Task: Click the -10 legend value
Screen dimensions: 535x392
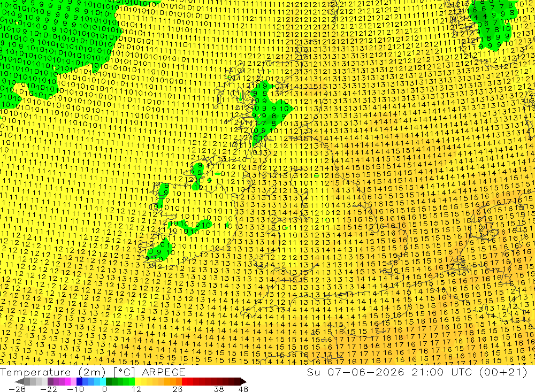Action: tap(75, 389)
